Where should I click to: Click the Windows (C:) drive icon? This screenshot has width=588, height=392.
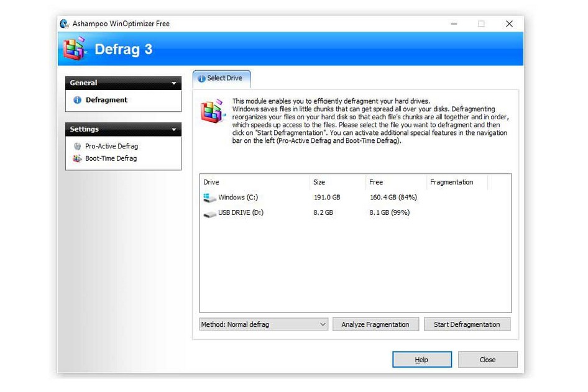pos(209,198)
